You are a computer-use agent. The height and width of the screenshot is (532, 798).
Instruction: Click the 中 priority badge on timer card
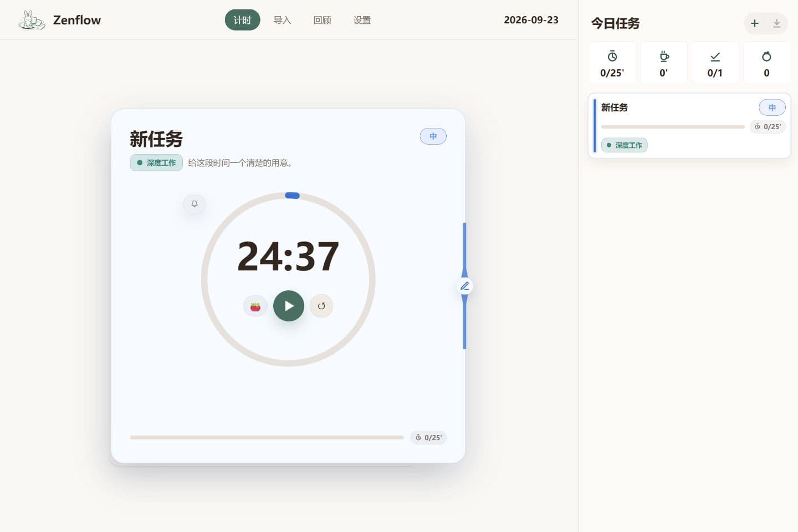(x=433, y=136)
